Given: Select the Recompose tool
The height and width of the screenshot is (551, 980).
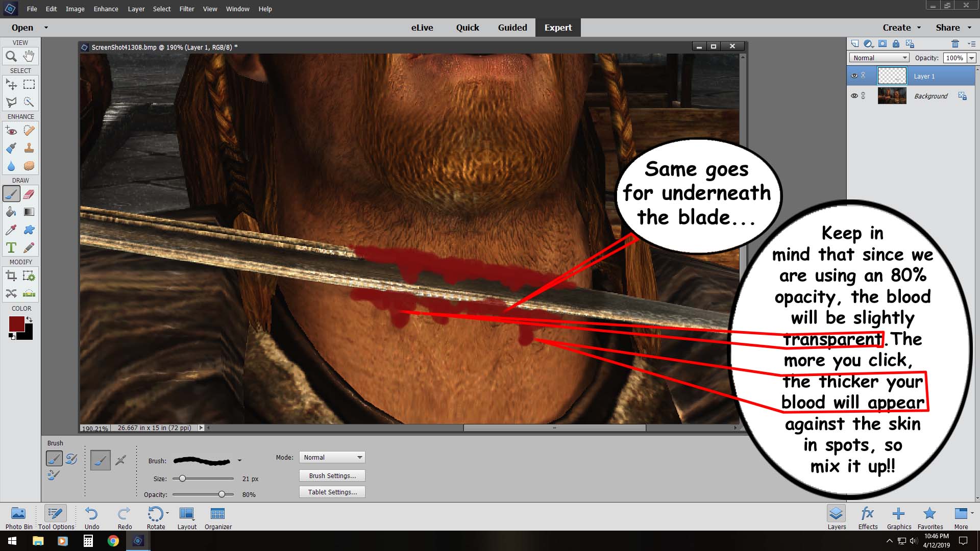Looking at the screenshot, I should tap(29, 276).
